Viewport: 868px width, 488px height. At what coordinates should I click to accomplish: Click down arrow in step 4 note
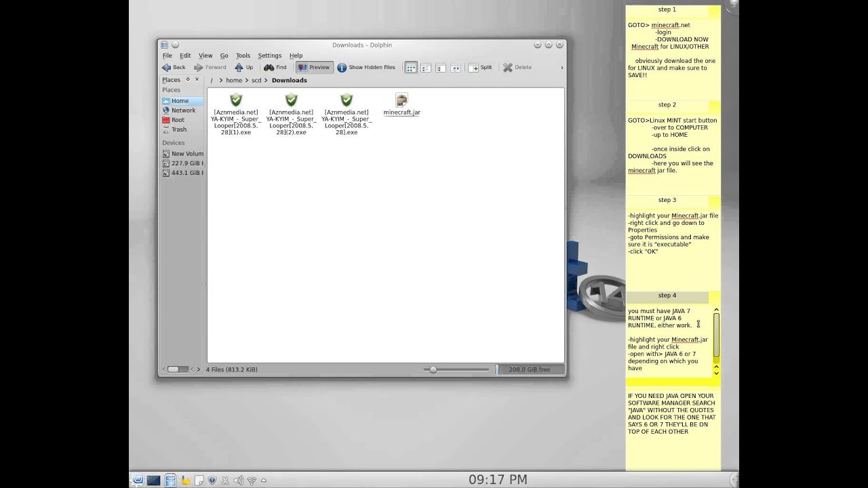(715, 372)
